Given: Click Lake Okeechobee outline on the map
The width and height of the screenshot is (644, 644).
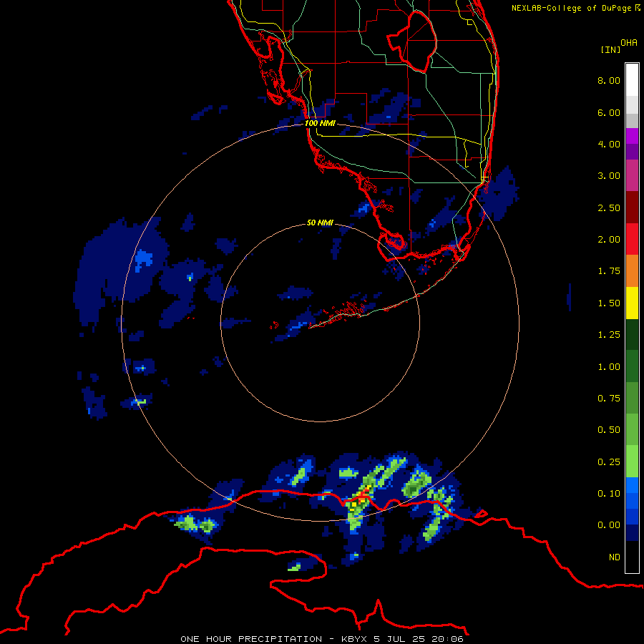Looking at the screenshot, I should [412, 41].
